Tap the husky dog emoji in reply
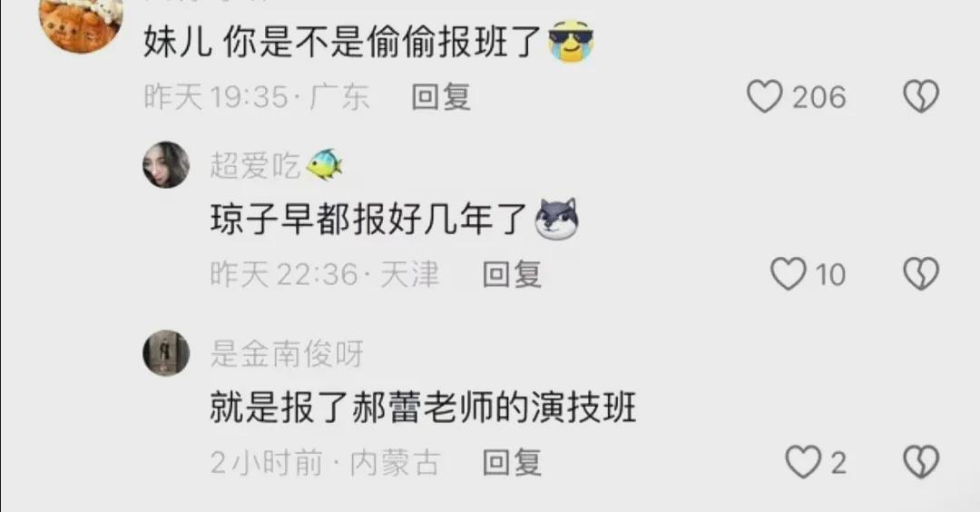The image size is (980, 512). tap(557, 220)
